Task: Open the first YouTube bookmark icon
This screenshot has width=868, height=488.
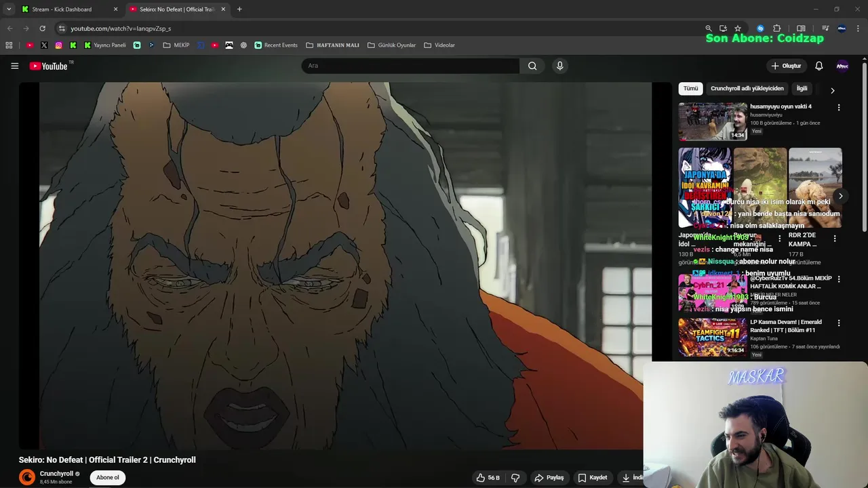Action: (x=30, y=45)
